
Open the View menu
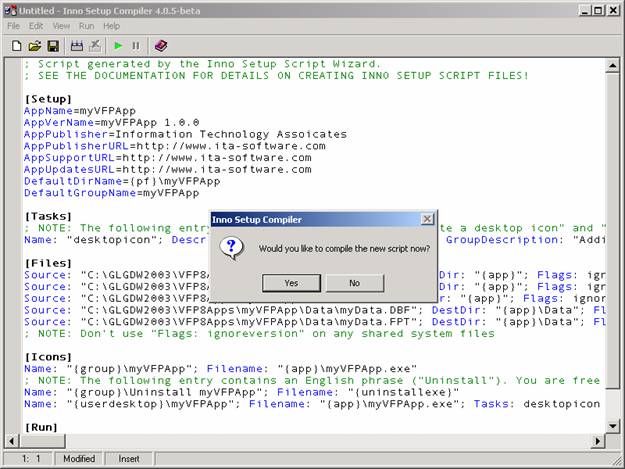pos(61,26)
